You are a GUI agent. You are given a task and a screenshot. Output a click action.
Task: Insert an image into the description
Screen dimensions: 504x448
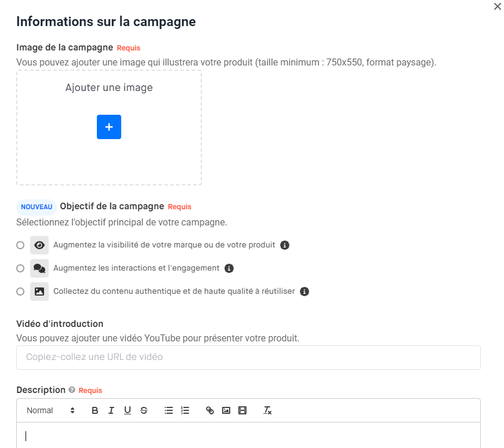226,410
